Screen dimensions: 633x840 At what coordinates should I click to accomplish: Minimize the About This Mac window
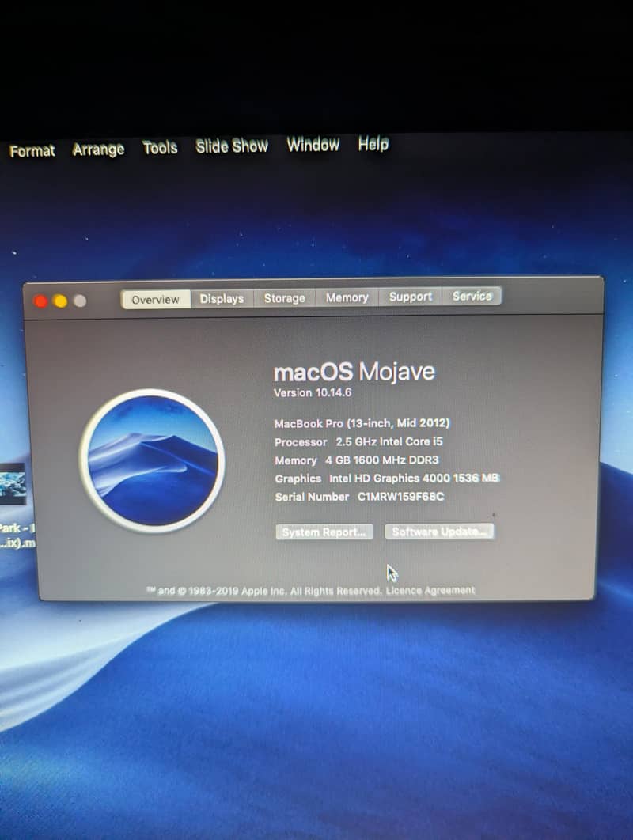click(61, 301)
